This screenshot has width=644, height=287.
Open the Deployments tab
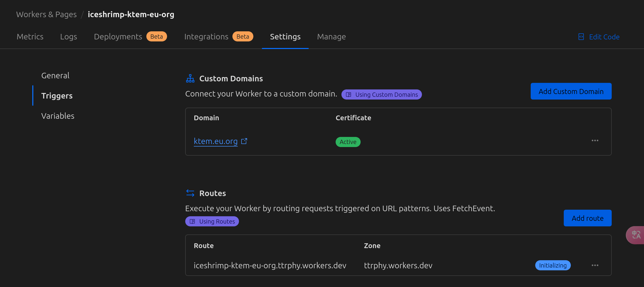pos(118,37)
